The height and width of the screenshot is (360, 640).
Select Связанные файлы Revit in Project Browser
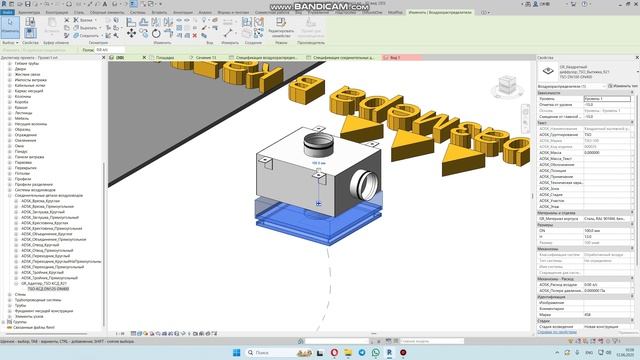pyautogui.click(x=33, y=327)
